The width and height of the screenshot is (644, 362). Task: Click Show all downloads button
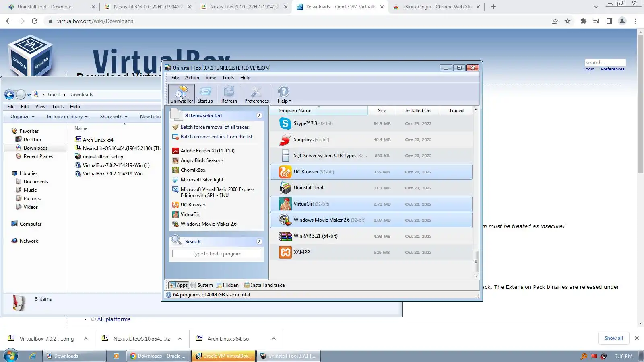coord(613,338)
